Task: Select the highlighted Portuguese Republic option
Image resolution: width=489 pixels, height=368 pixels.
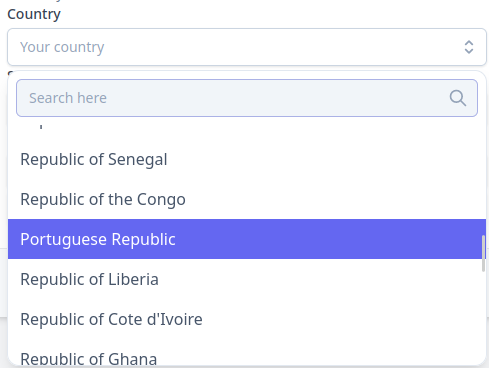Action: [247, 239]
